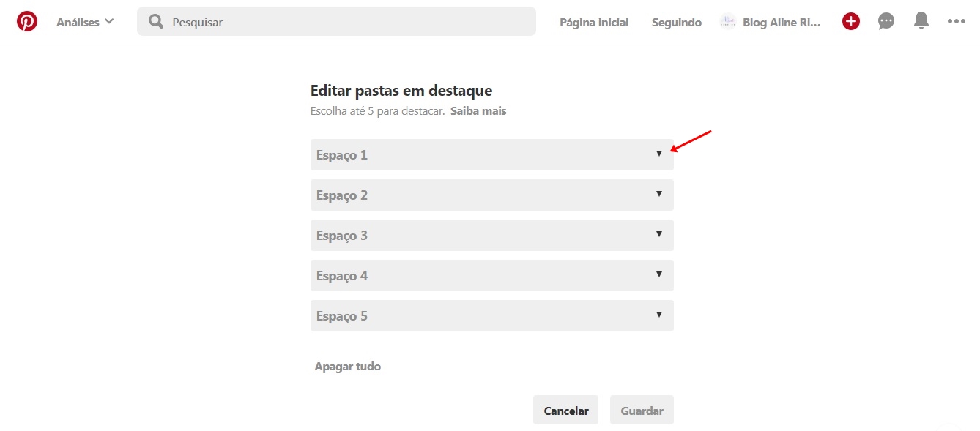Click the Editar pastas em destaque heading
Screen dimensions: 980x431
pyautogui.click(x=401, y=91)
